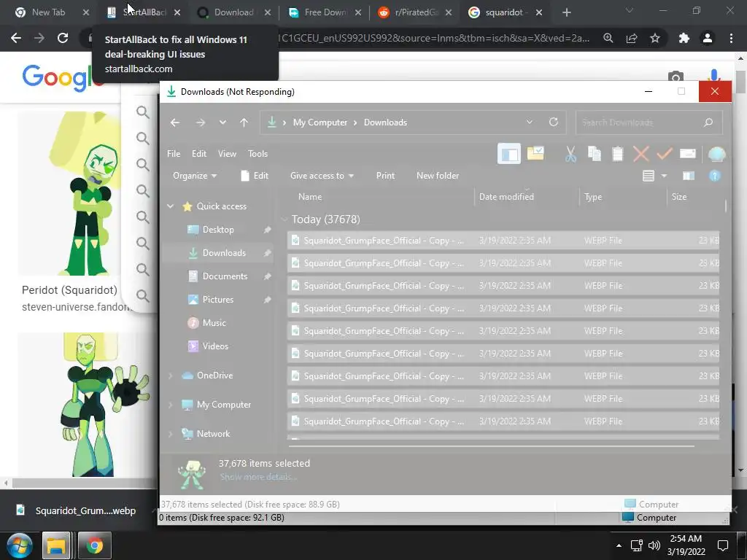Collapse the Quick access tree node

pyautogui.click(x=170, y=206)
